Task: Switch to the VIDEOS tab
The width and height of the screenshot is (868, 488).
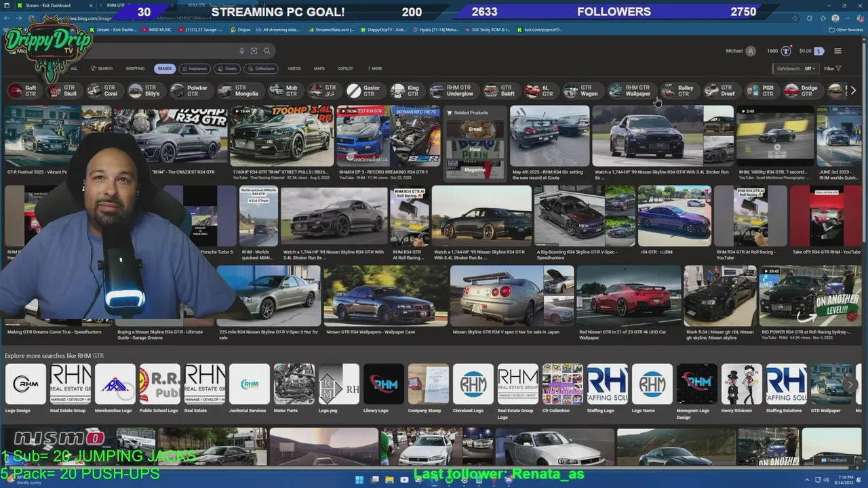Action: (x=294, y=68)
